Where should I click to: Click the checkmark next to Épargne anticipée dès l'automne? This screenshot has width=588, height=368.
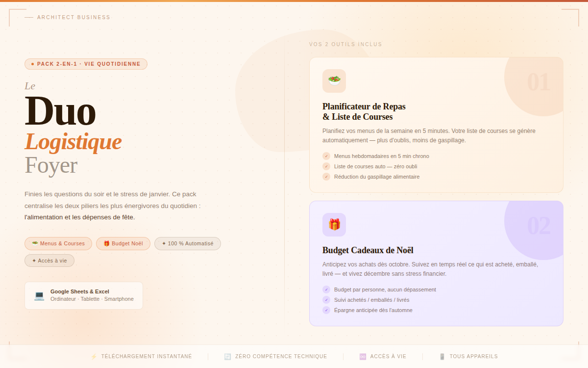(326, 310)
